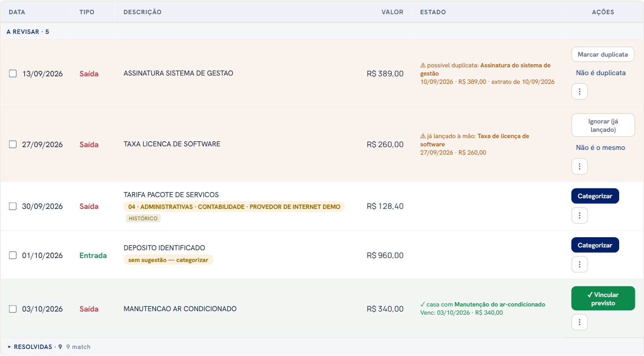Open more options for ASSINATURA SISTEMA DE GESTAO row

[579, 92]
